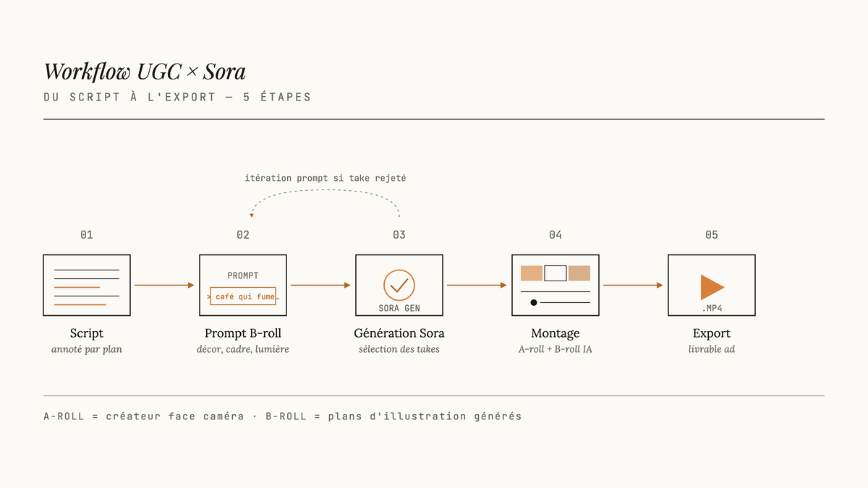Viewport: 868px width, 488px height.
Task: Click the 'Prompt B-roll' step label
Action: (x=243, y=333)
